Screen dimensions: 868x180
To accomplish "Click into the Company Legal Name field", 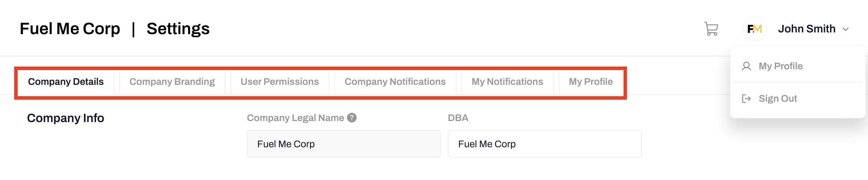I will coord(344,144).
